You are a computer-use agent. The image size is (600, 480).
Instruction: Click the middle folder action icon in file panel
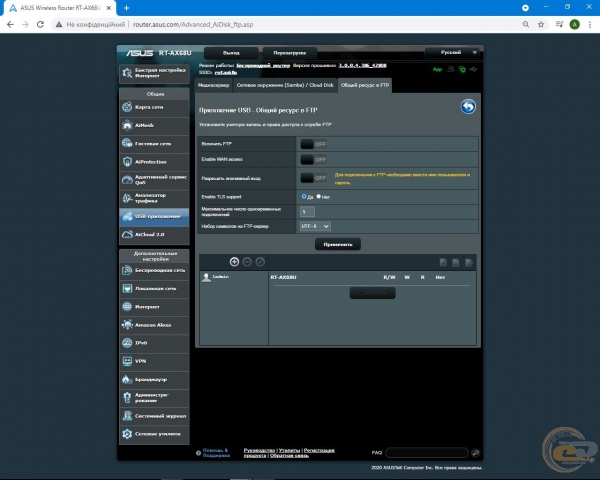point(456,263)
